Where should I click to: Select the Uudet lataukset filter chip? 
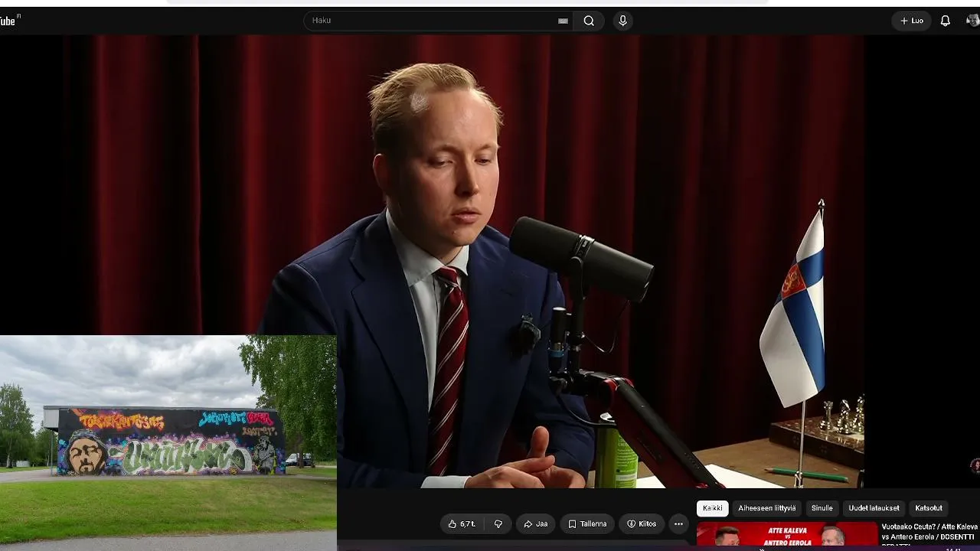click(874, 508)
